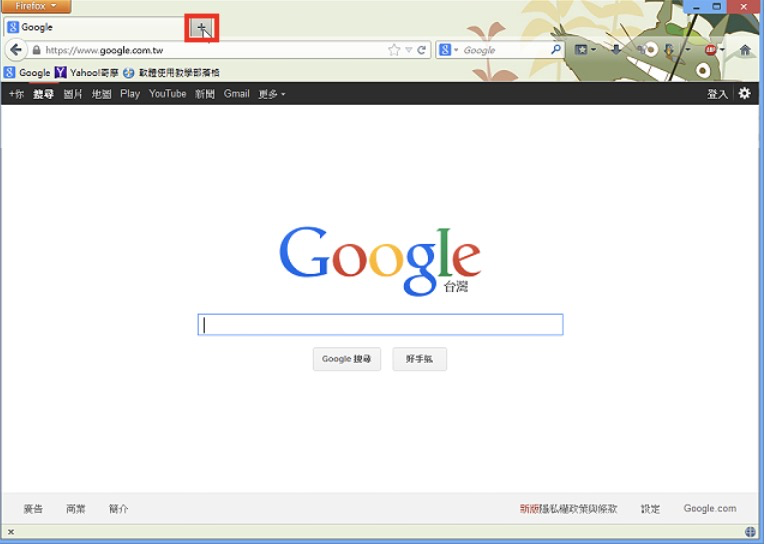Click the download helper add-on icon
Viewport: 766px width, 544px height.
coord(670,50)
